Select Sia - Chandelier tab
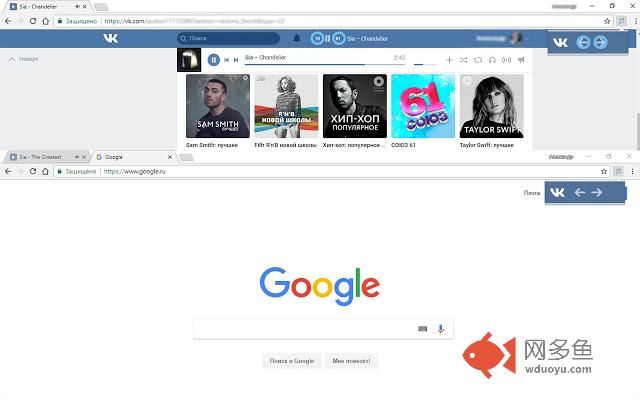The width and height of the screenshot is (640, 400). tap(49, 7)
